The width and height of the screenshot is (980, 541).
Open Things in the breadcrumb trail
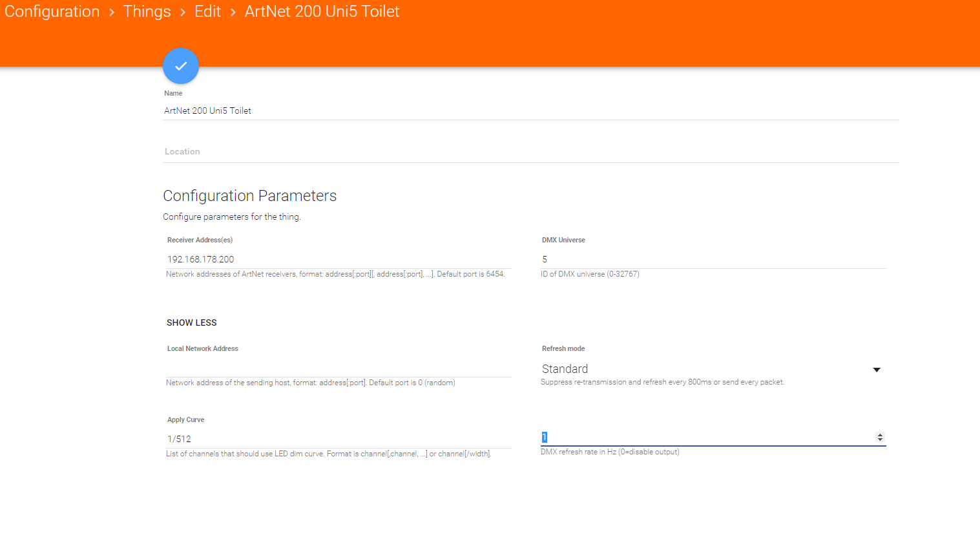tap(147, 12)
